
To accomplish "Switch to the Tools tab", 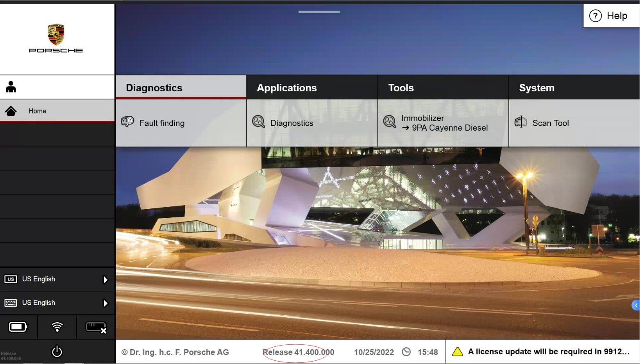I will coord(443,88).
